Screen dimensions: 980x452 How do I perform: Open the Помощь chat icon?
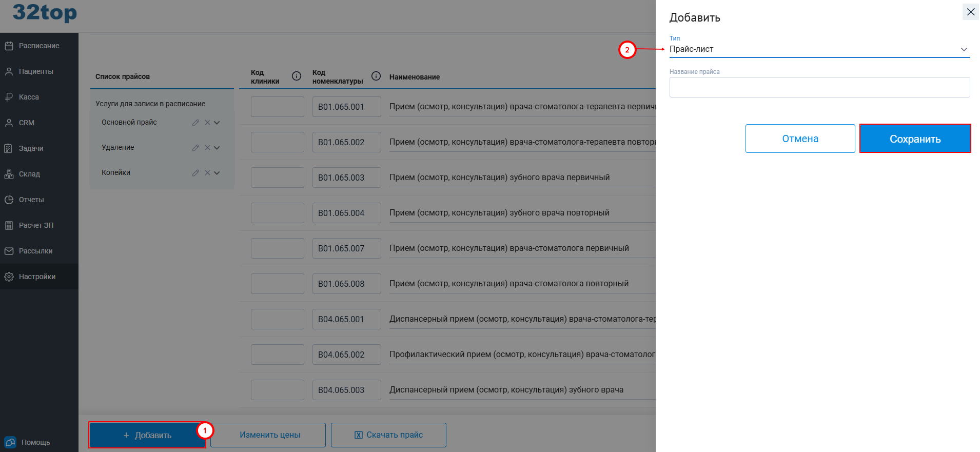point(10,442)
